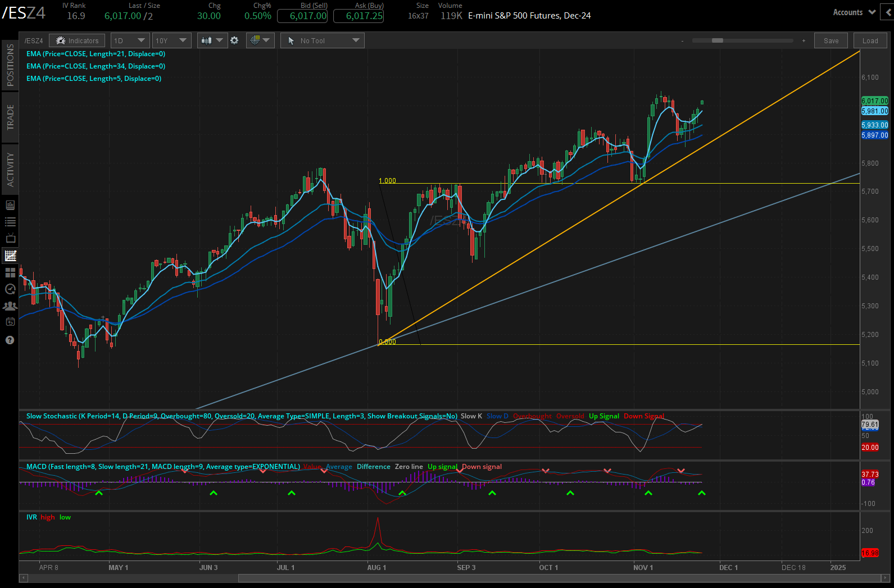Click the horizontal scrollbar left arrow
The image size is (894, 588).
(23, 578)
